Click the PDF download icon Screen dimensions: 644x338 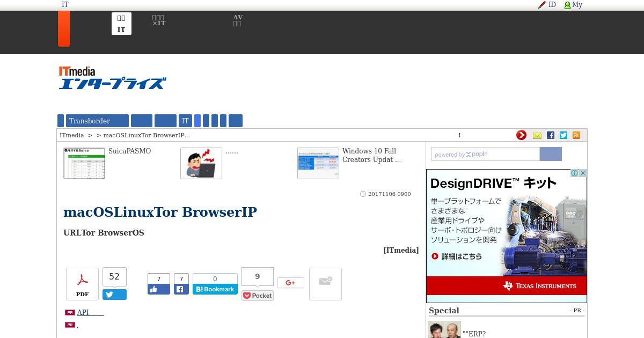[82, 284]
